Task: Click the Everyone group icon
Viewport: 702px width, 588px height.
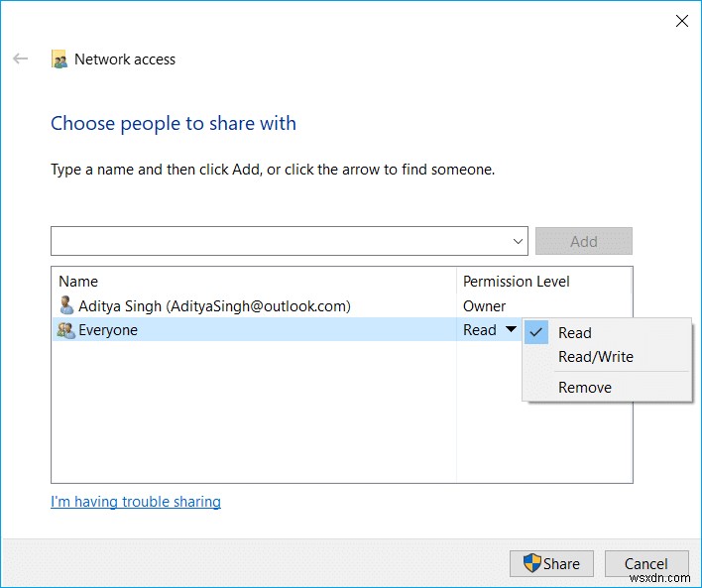Action: coord(66,330)
